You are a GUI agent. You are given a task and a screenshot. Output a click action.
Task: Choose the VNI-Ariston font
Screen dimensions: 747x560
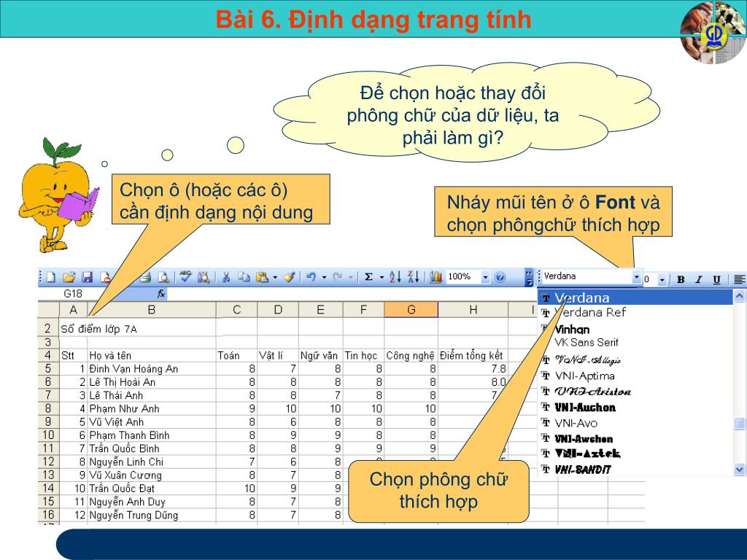[x=635, y=392]
